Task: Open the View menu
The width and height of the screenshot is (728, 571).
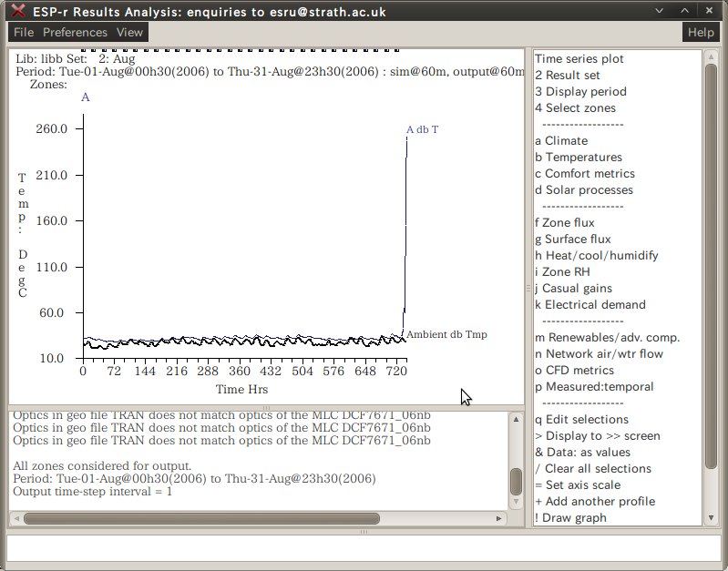Action: point(129,32)
